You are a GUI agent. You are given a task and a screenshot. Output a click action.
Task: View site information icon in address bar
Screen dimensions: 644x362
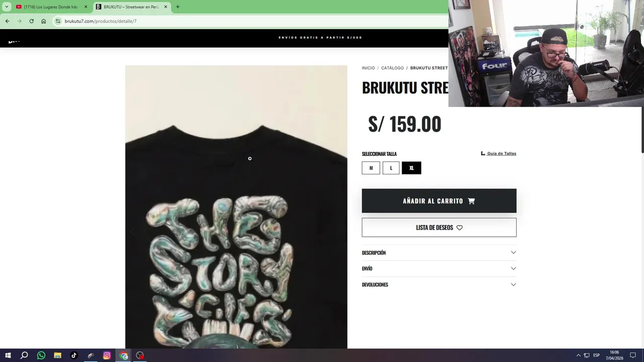58,21
